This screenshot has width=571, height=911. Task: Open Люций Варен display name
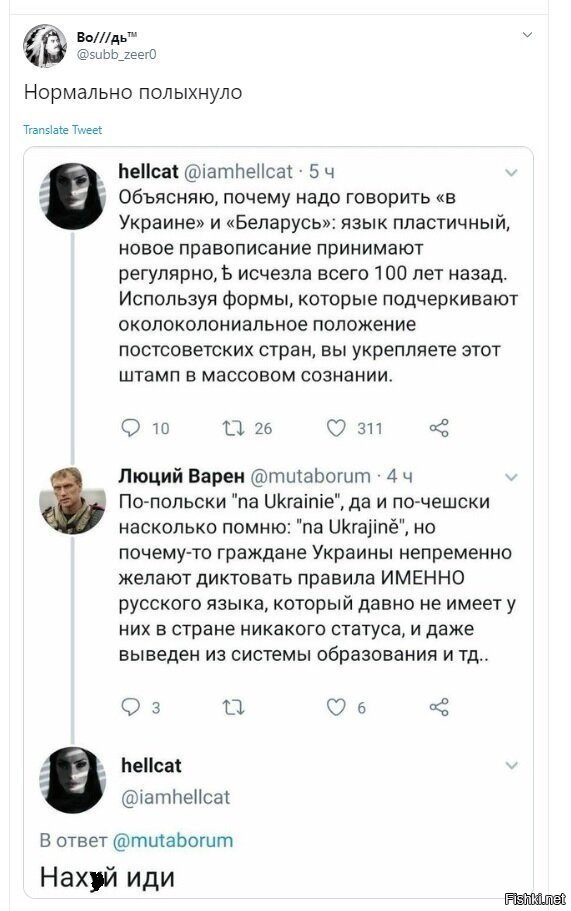[x=181, y=476]
